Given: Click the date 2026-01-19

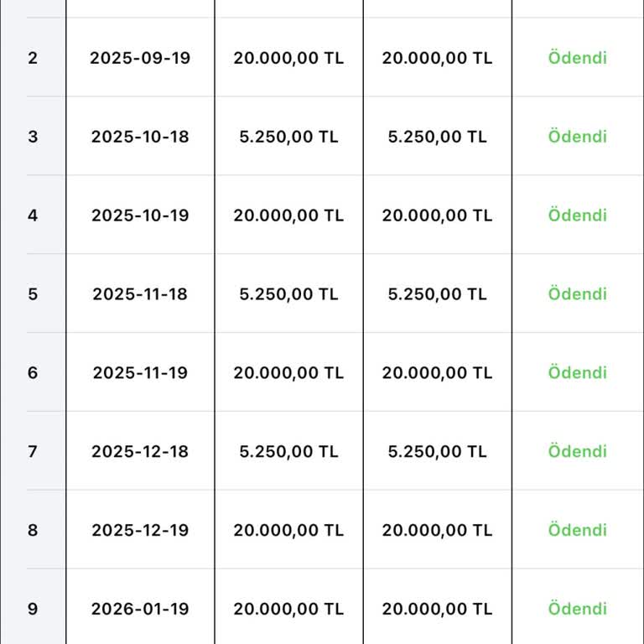Looking at the screenshot, I should (x=140, y=609).
